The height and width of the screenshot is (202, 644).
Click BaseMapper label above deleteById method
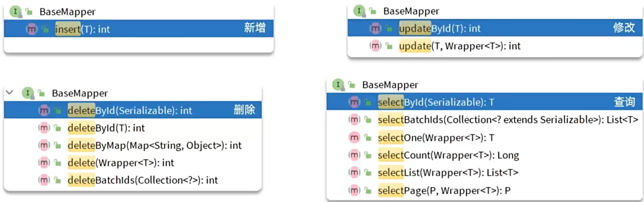pos(80,93)
